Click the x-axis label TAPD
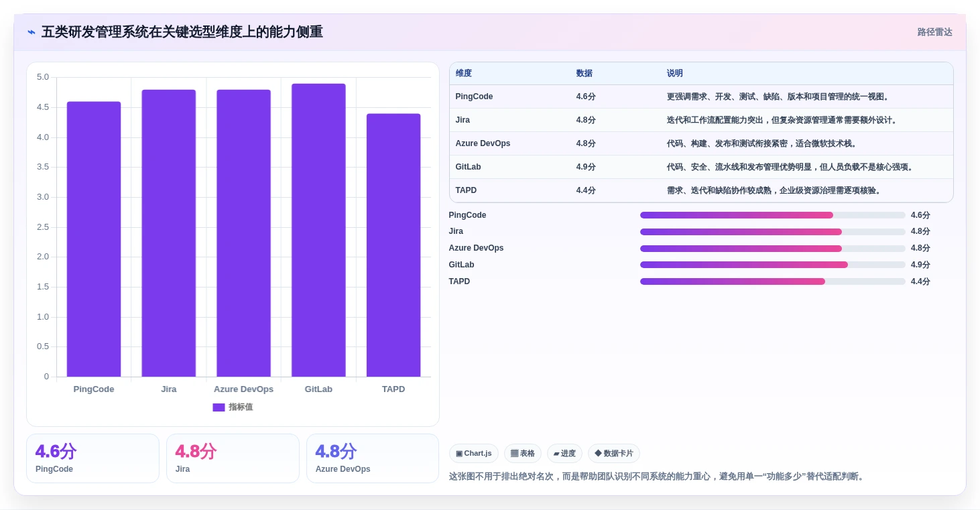Viewport: 980px width, 510px height. pyautogui.click(x=393, y=389)
